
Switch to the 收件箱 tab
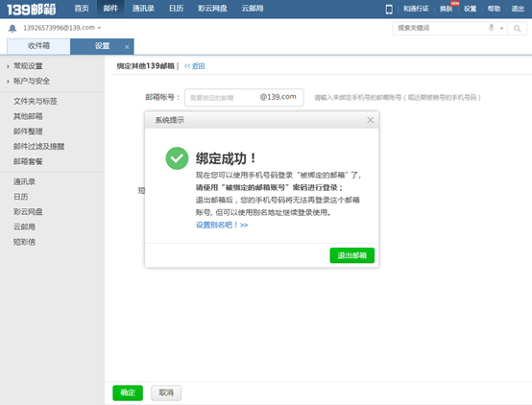coord(38,46)
